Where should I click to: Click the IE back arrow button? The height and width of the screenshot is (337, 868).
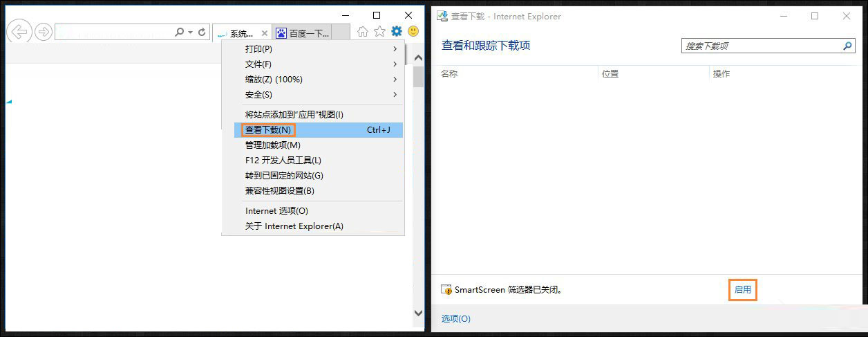(x=20, y=32)
